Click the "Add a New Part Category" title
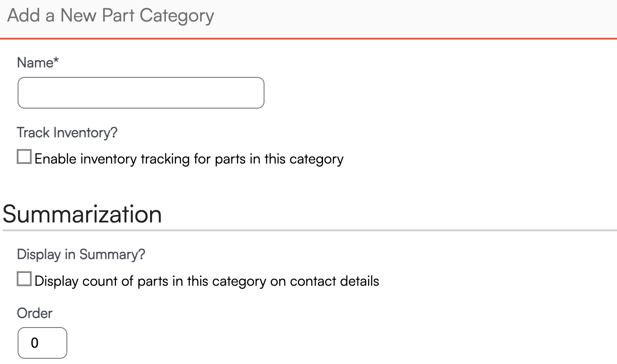The width and height of the screenshot is (617, 364). pos(111,16)
